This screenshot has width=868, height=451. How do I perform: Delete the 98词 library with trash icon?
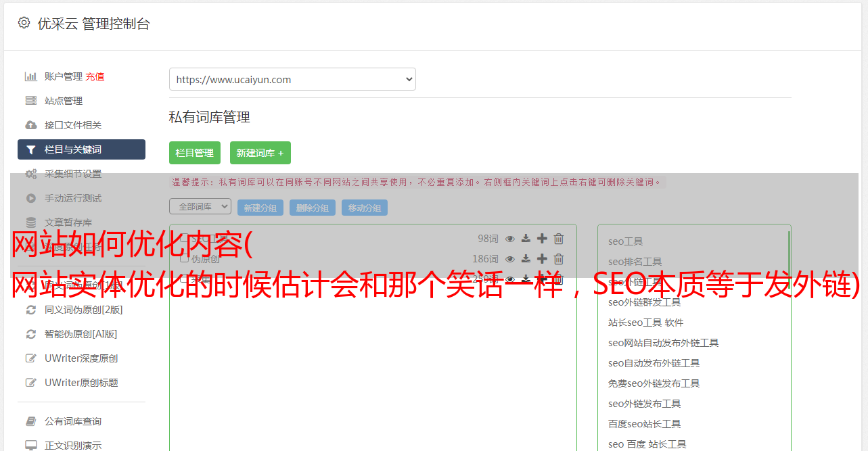(559, 239)
